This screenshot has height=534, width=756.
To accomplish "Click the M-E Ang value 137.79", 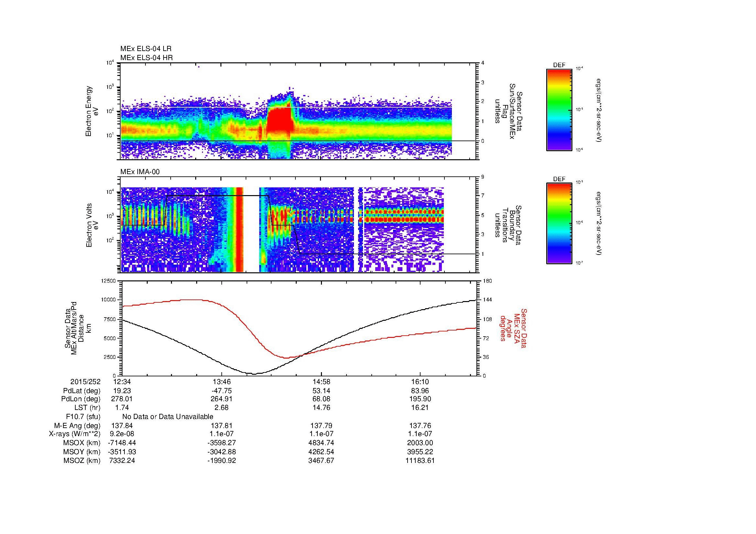I will 321,425.
